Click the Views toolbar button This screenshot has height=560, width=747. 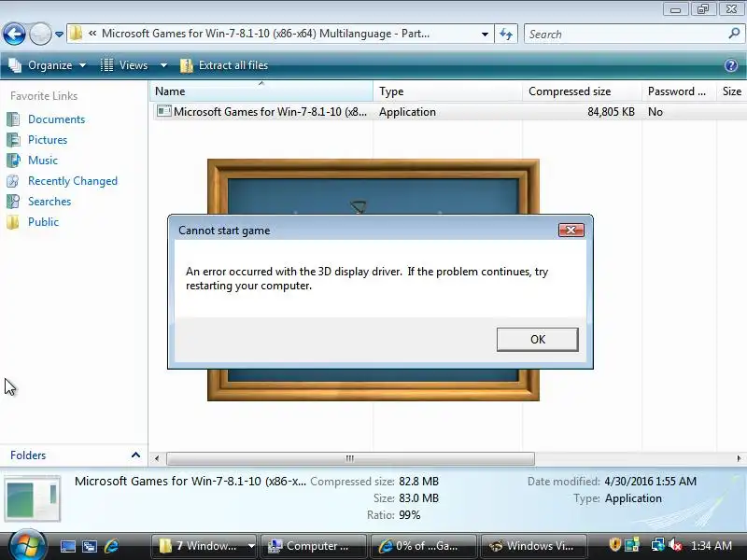pyautogui.click(x=124, y=65)
